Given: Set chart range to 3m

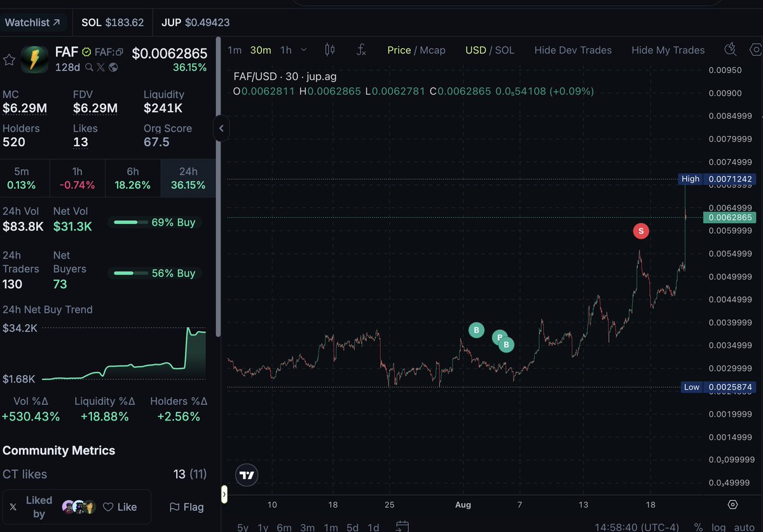Looking at the screenshot, I should [x=307, y=527].
